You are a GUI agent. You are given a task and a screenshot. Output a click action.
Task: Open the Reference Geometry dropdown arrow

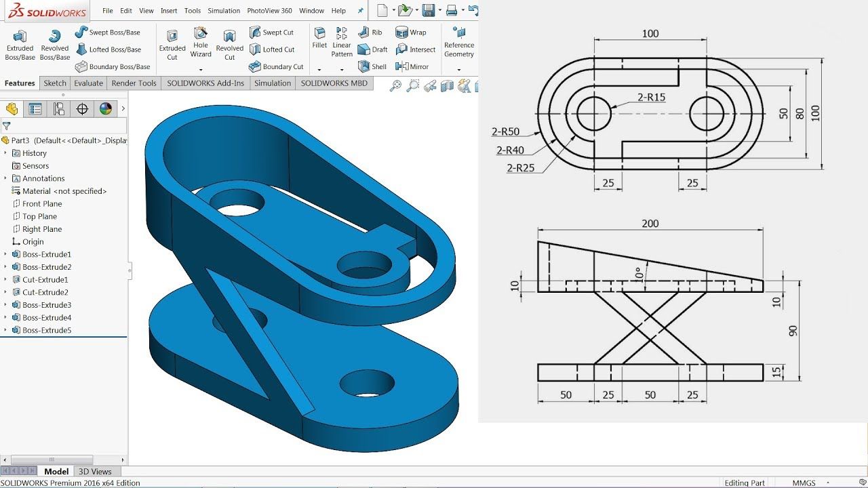pos(459,69)
